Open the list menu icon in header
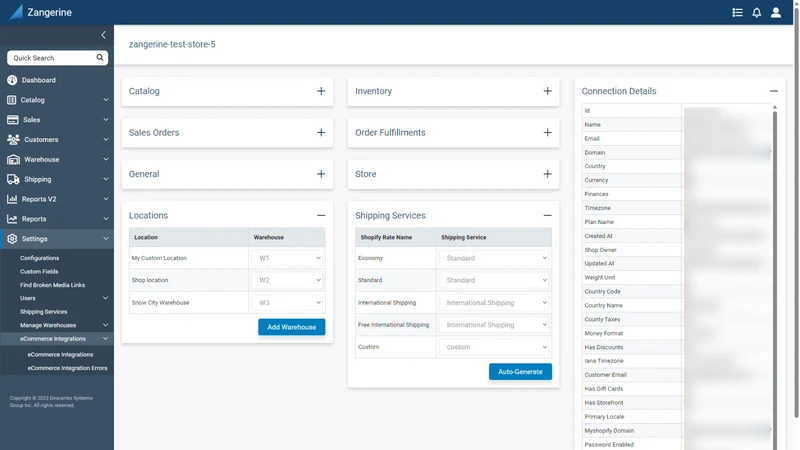Image resolution: width=800 pixels, height=450 pixels. tap(737, 12)
